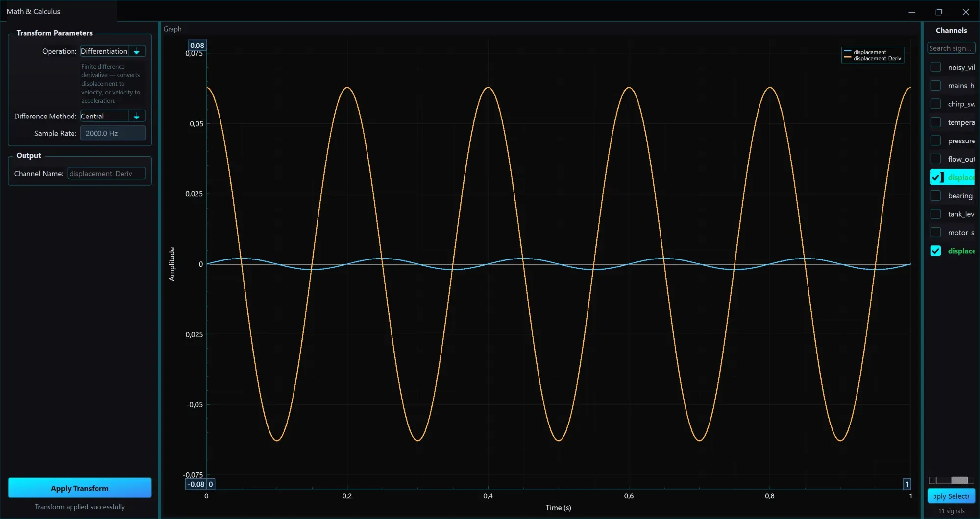This screenshot has width=980, height=519.
Task: Enable the bearing channel checkbox
Action: (935, 196)
